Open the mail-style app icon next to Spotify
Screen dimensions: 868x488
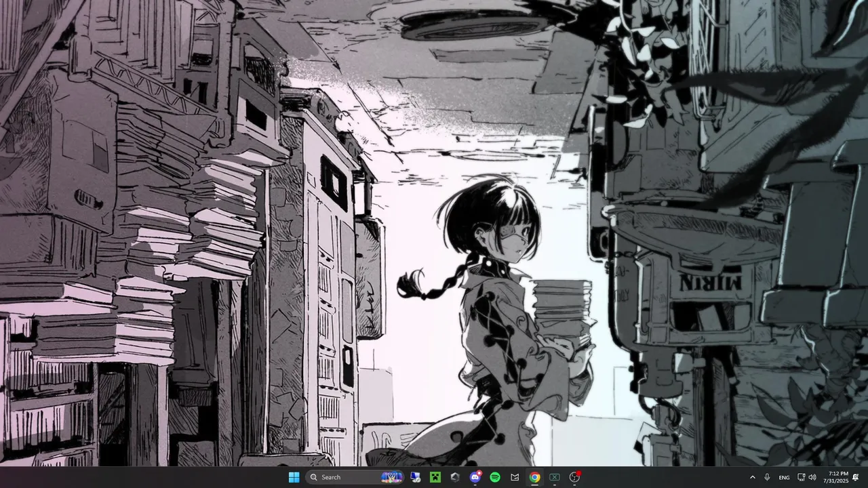click(x=515, y=477)
